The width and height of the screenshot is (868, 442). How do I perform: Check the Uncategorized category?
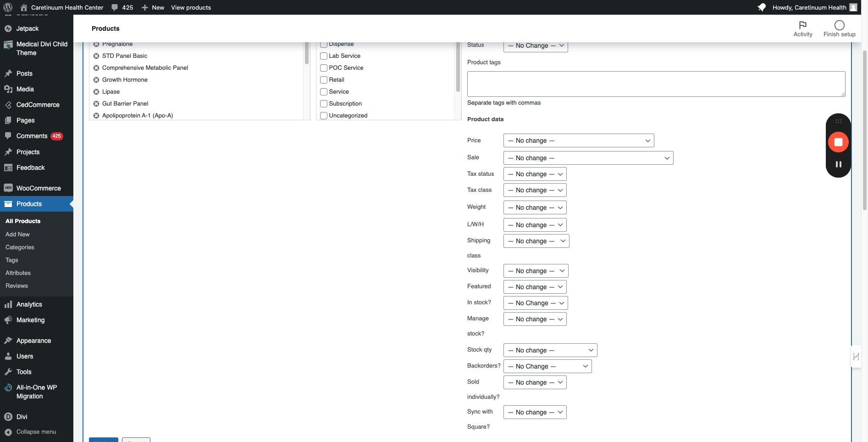[x=324, y=116]
